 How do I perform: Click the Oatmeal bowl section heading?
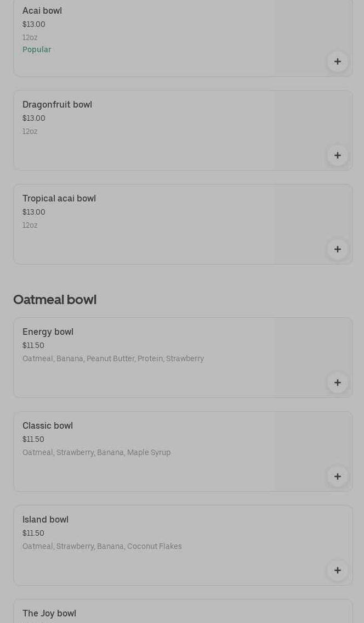pos(55,300)
